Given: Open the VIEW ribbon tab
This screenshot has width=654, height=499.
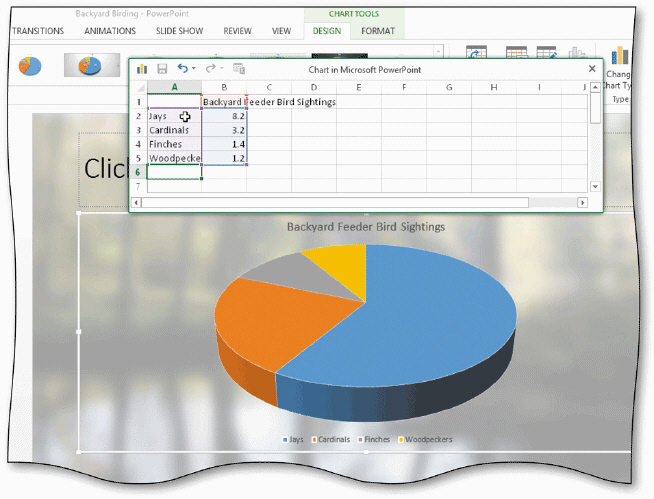Looking at the screenshot, I should tap(282, 31).
